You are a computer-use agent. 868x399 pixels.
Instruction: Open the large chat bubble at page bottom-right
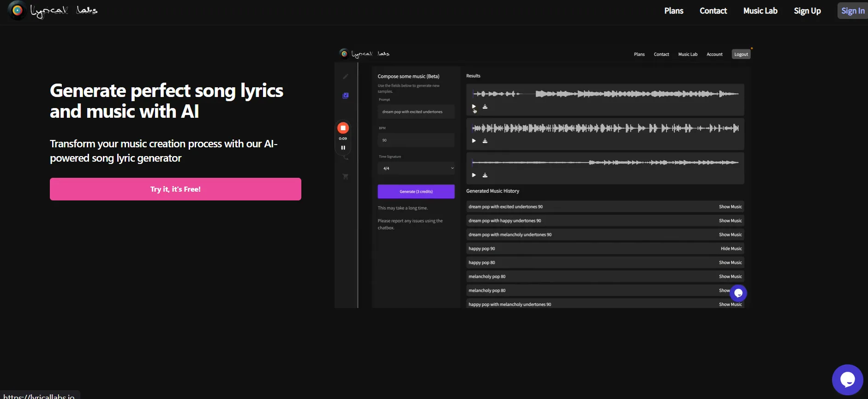click(x=847, y=380)
